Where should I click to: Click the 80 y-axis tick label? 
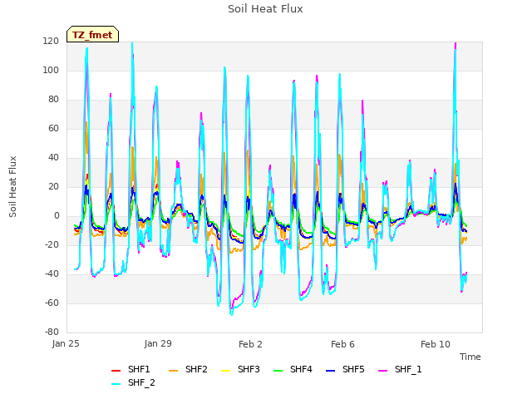coord(53,100)
